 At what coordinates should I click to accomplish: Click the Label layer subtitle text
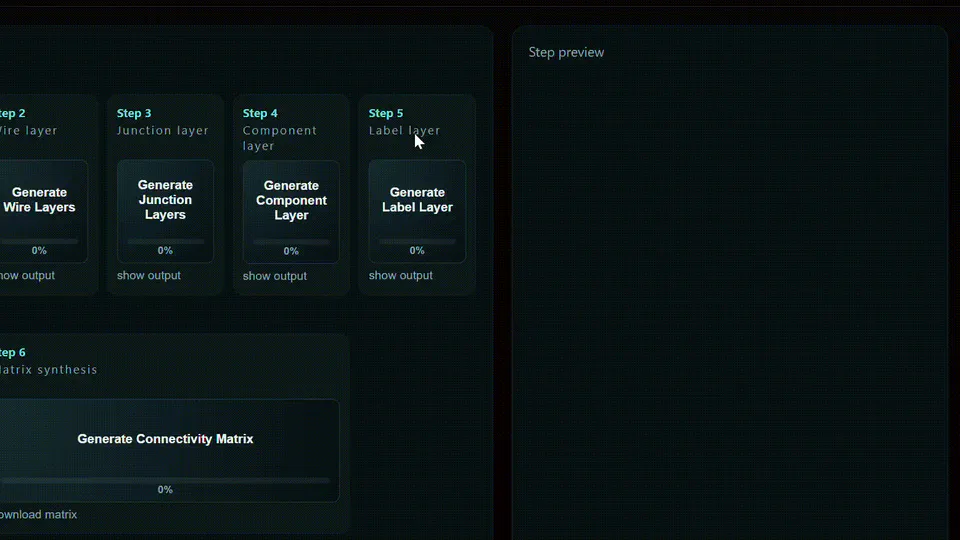pos(404,130)
